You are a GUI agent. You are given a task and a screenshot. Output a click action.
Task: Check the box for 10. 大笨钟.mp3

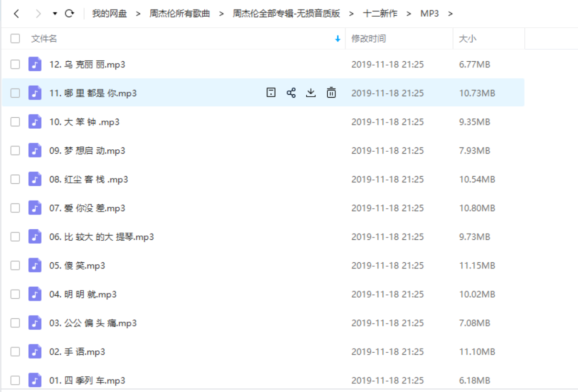click(x=15, y=122)
